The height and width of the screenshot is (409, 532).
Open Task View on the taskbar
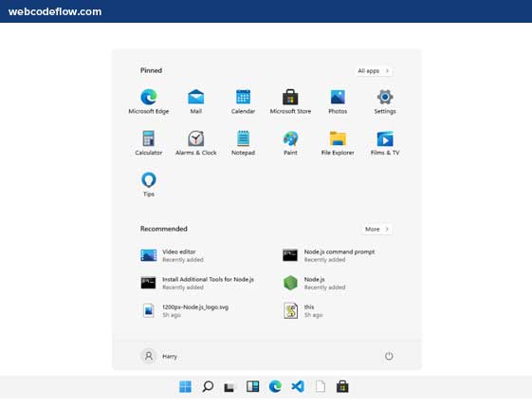pos(229,387)
